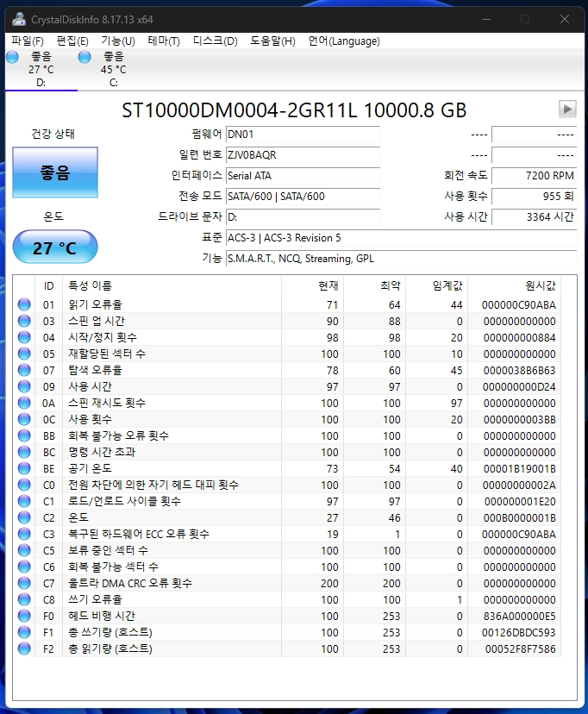Click the disk model title ST10000DM0004-2GR11L
Viewport: 588px width, 714px height.
(x=240, y=110)
